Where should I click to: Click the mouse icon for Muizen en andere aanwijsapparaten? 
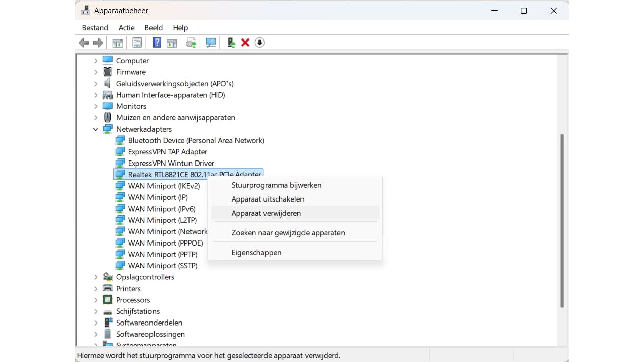tap(107, 117)
